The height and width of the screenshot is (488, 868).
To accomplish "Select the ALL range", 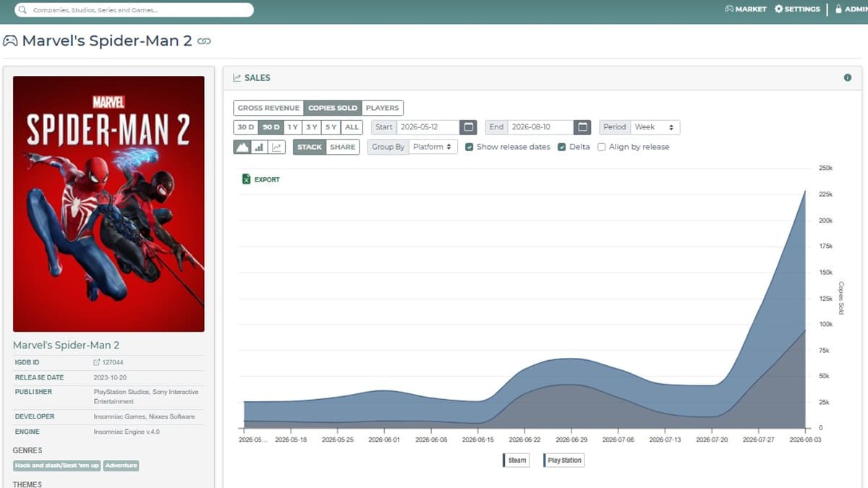I will click(352, 127).
